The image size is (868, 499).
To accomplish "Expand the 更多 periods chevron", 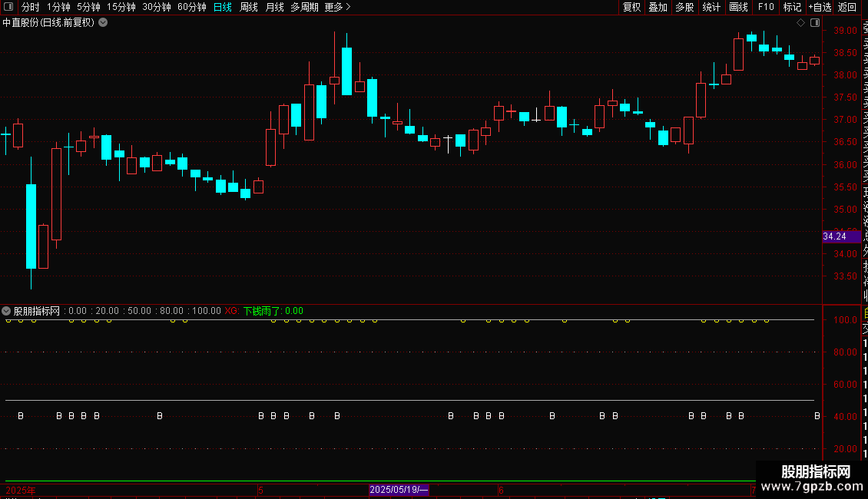I will (348, 7).
